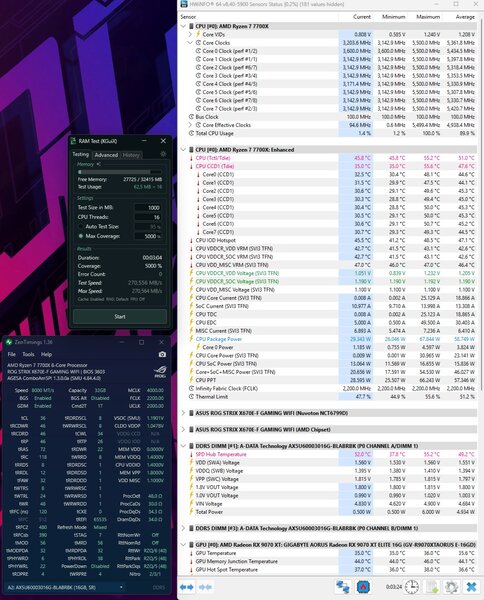Click Max Coverage percentage input field

(148, 236)
